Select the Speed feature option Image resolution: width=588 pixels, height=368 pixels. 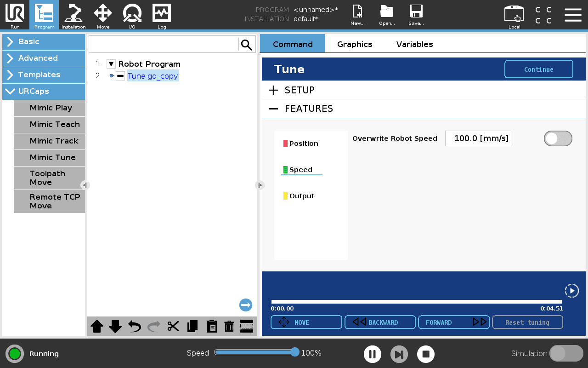point(301,170)
